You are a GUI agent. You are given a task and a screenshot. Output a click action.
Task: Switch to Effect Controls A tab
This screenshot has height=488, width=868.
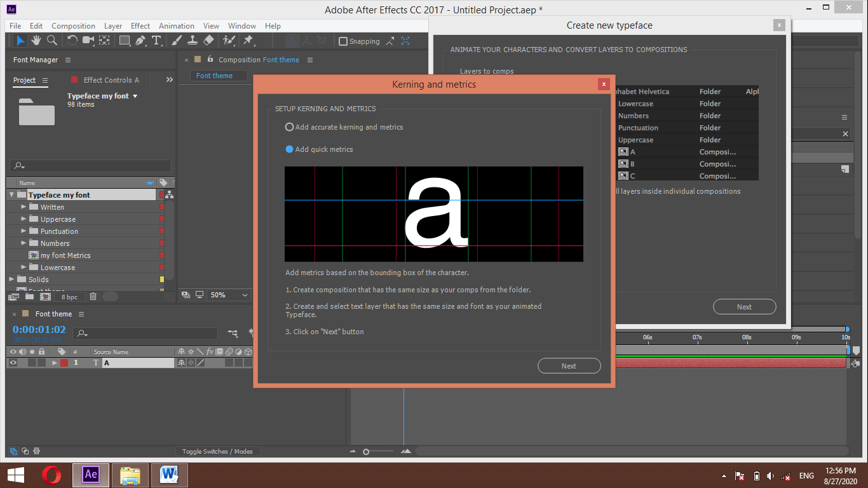coord(111,80)
